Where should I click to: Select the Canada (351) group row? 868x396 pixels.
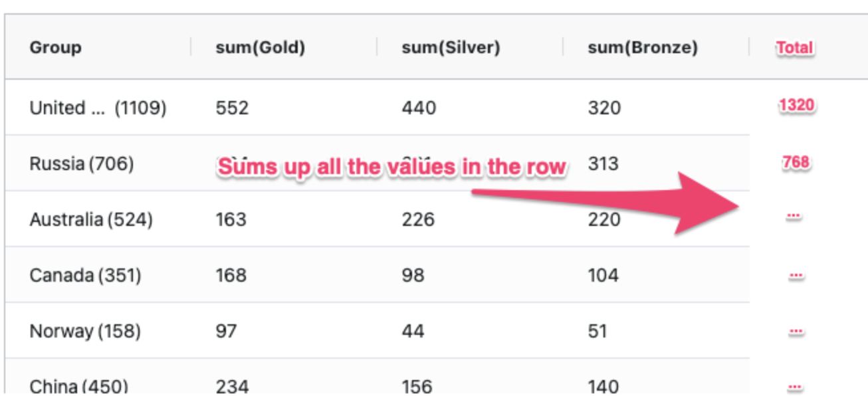(x=85, y=275)
